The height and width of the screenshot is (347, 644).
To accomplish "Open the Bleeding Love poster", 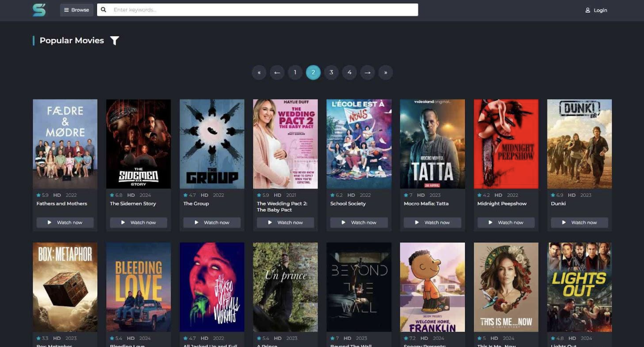I will tap(138, 287).
